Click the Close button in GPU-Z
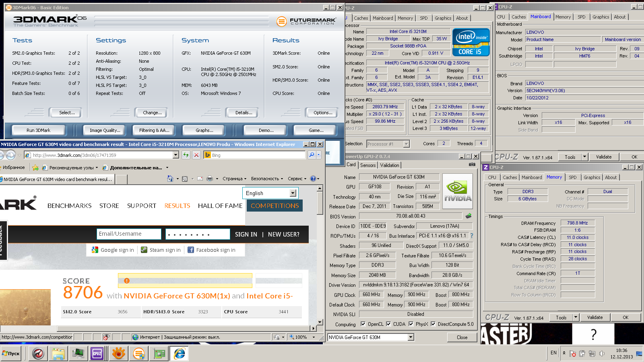The width and height of the screenshot is (644, 362). coord(462,337)
